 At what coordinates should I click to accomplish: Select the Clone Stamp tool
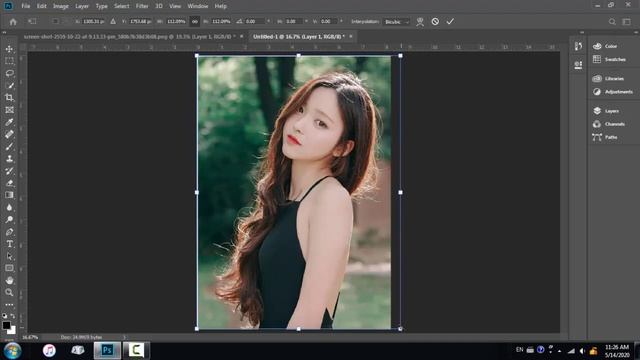click(9, 159)
